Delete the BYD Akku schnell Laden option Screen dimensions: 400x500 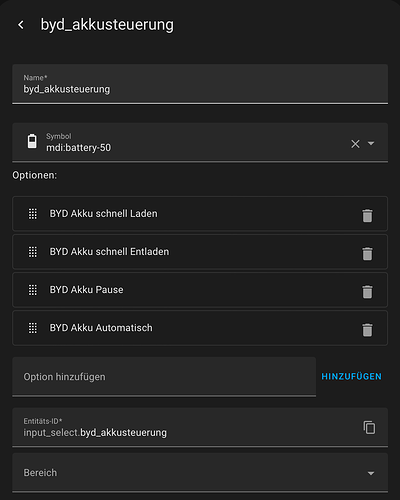tap(367, 216)
